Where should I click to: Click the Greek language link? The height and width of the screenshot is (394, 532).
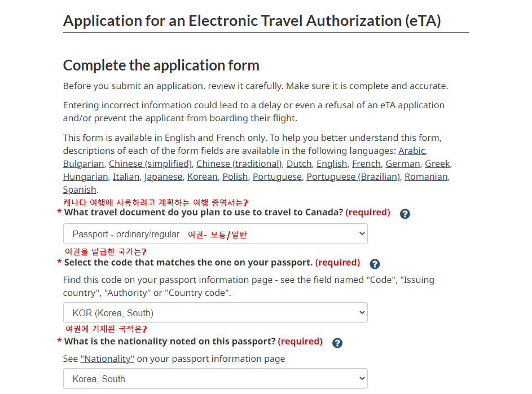click(437, 163)
